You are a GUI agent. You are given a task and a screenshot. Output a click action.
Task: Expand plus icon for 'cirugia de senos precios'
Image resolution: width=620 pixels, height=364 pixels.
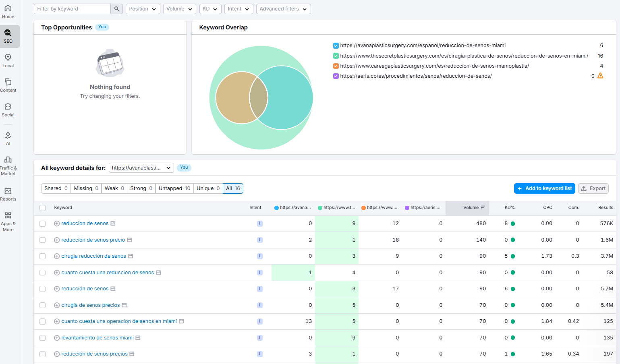pyautogui.click(x=57, y=305)
